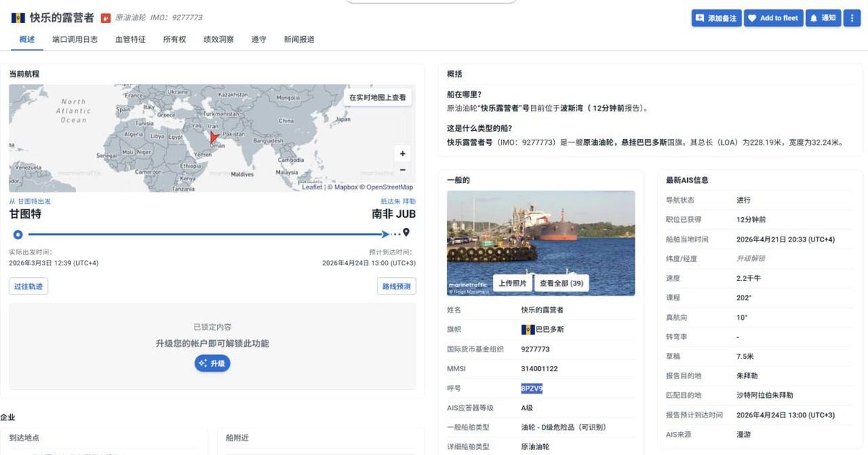Open the three-dot more options menu
Viewport: 868px width, 455px height.
(x=851, y=18)
